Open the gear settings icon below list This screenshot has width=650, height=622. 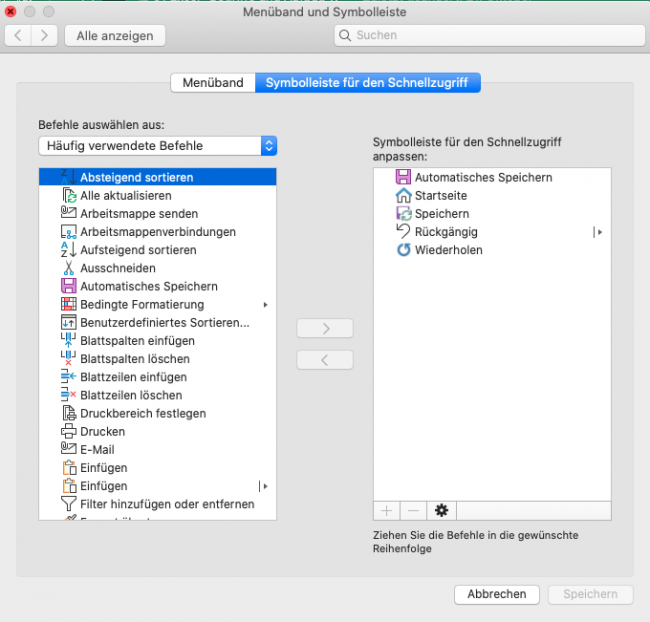[x=441, y=510]
